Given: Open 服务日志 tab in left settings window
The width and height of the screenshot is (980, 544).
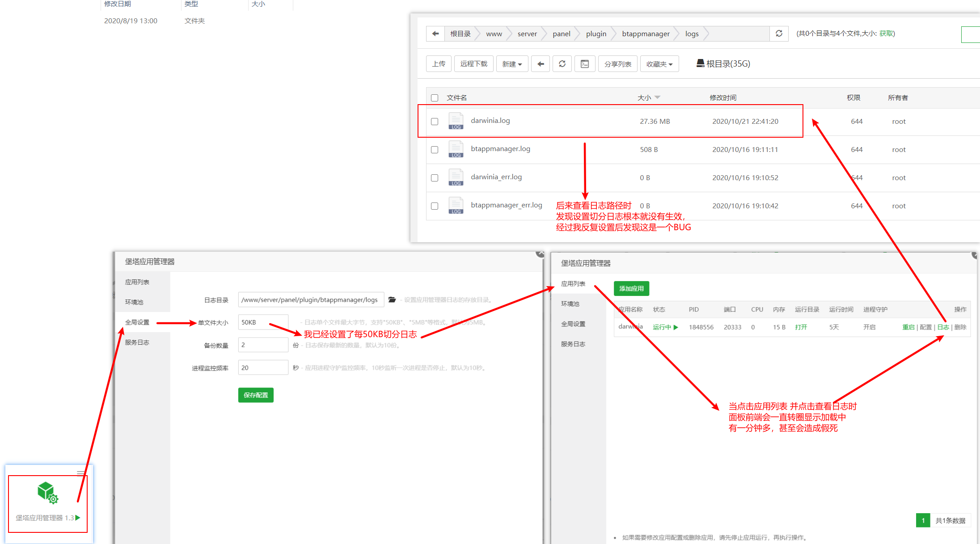Looking at the screenshot, I should (137, 342).
